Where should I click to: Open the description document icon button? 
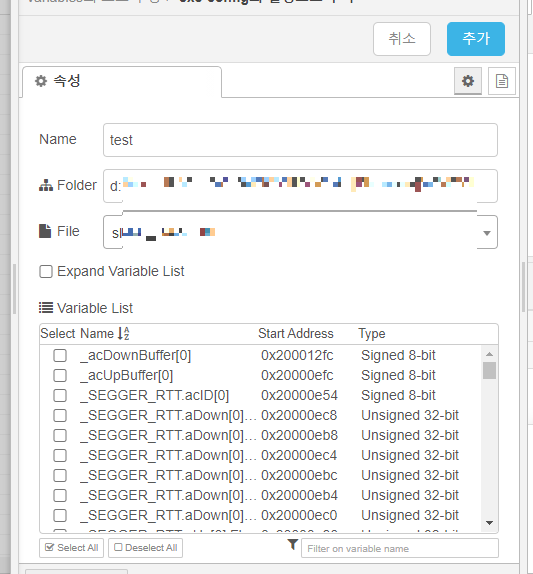point(502,81)
